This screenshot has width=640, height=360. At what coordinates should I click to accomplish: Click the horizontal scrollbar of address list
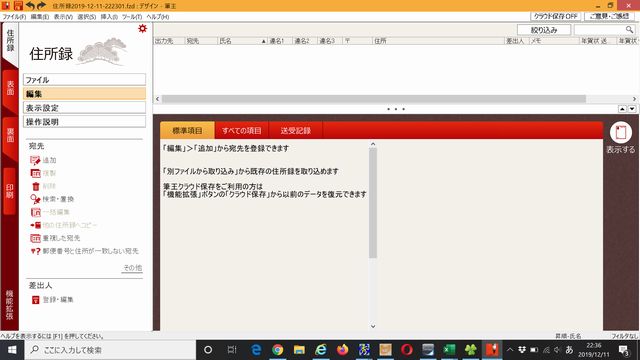tap(373, 99)
